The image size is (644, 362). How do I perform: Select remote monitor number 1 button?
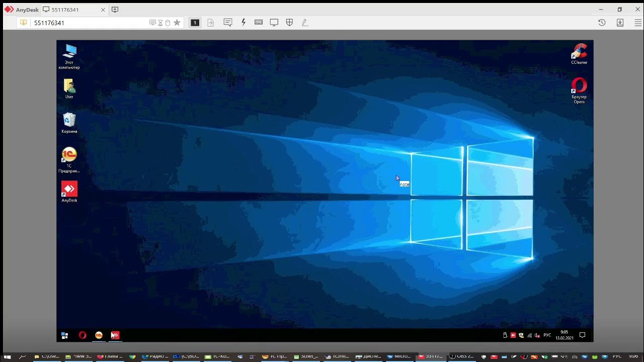(195, 23)
